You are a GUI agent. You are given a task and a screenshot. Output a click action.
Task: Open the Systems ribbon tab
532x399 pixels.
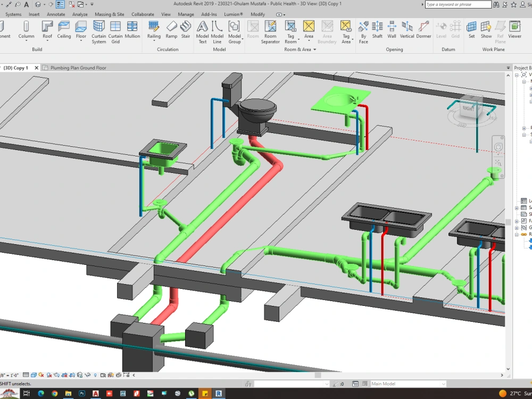tap(13, 14)
